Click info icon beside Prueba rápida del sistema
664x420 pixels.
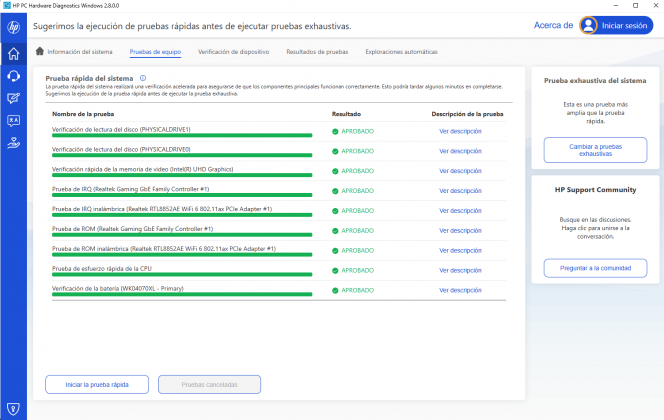click(143, 78)
